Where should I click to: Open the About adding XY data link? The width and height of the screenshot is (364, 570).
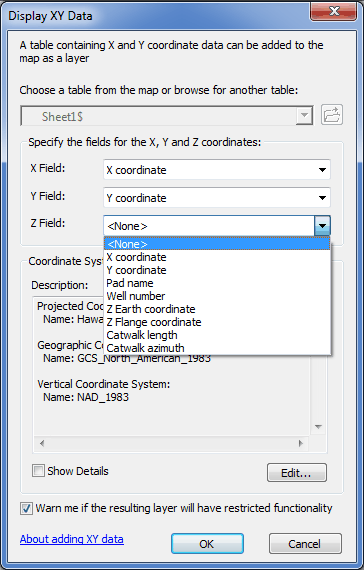click(x=72, y=539)
